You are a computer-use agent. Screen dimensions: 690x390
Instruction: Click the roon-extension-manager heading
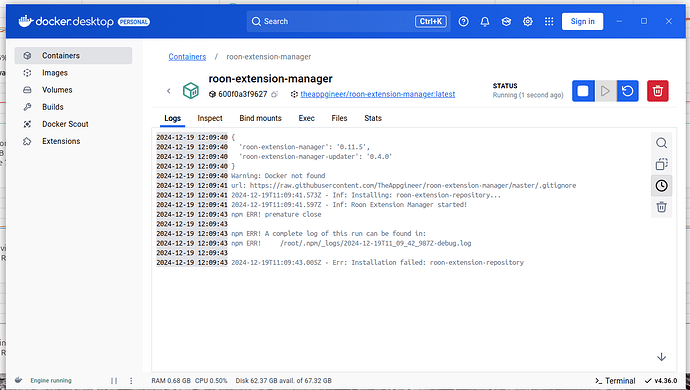270,79
